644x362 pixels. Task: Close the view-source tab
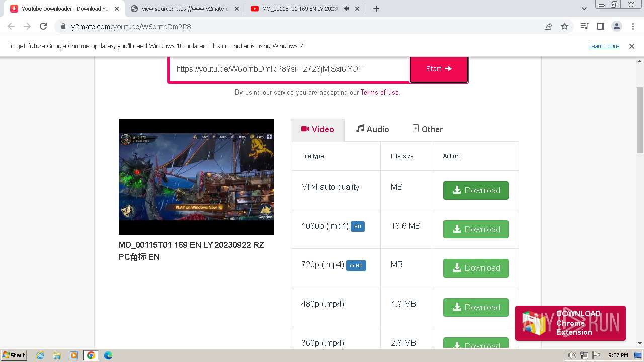pyautogui.click(x=237, y=9)
